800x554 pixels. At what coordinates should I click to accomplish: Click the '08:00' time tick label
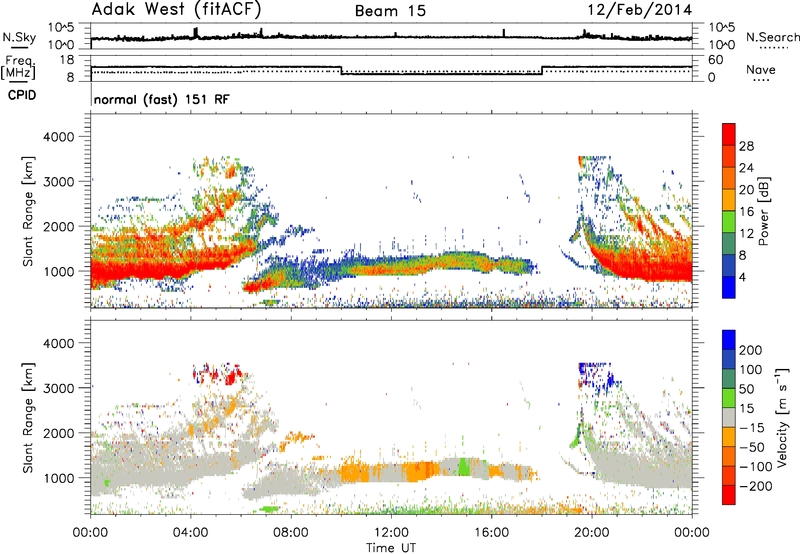[290, 533]
